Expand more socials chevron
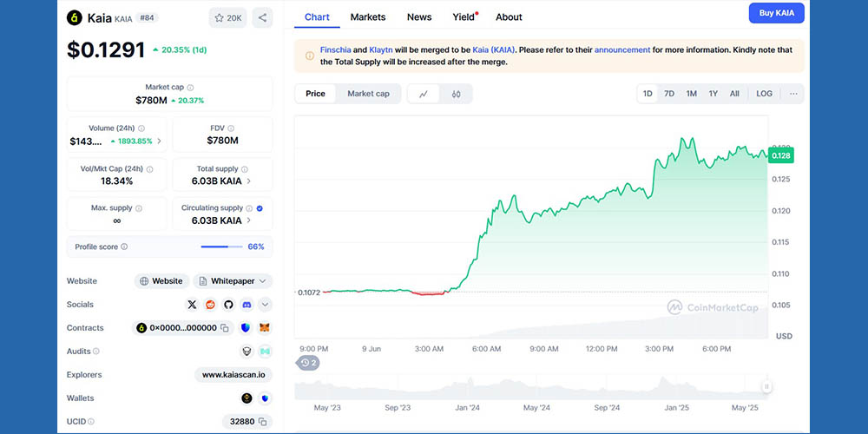The image size is (868, 434). tap(265, 305)
